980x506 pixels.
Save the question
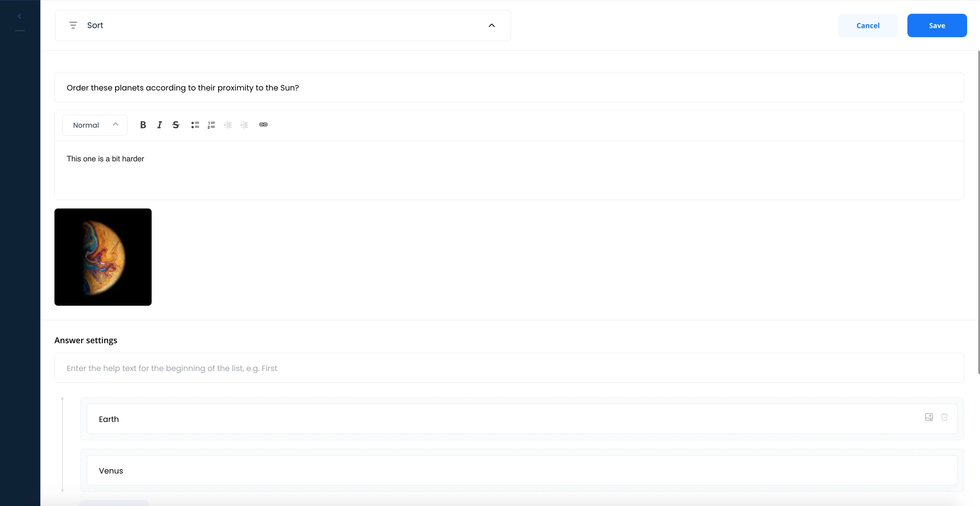[x=937, y=25]
